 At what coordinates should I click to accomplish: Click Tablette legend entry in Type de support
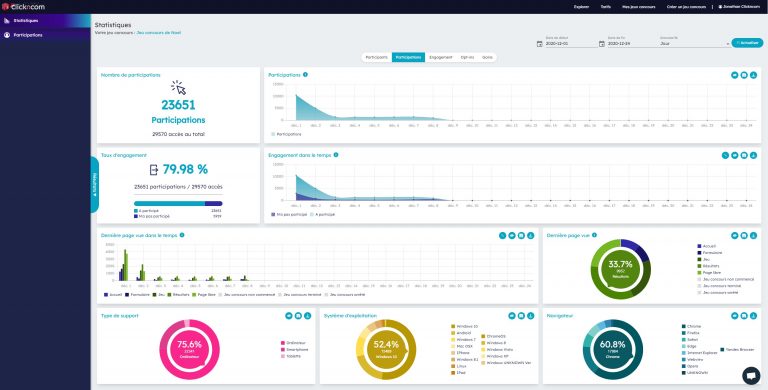click(291, 356)
